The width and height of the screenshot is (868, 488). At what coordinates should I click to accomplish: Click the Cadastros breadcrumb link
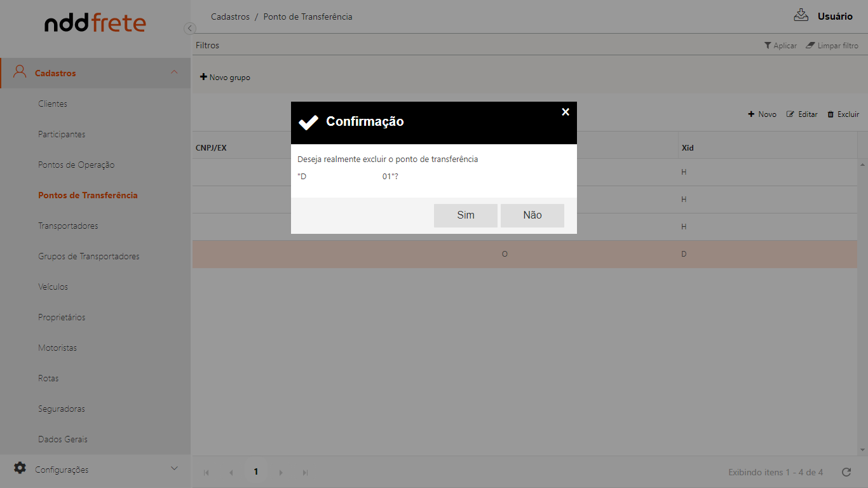coord(230,17)
